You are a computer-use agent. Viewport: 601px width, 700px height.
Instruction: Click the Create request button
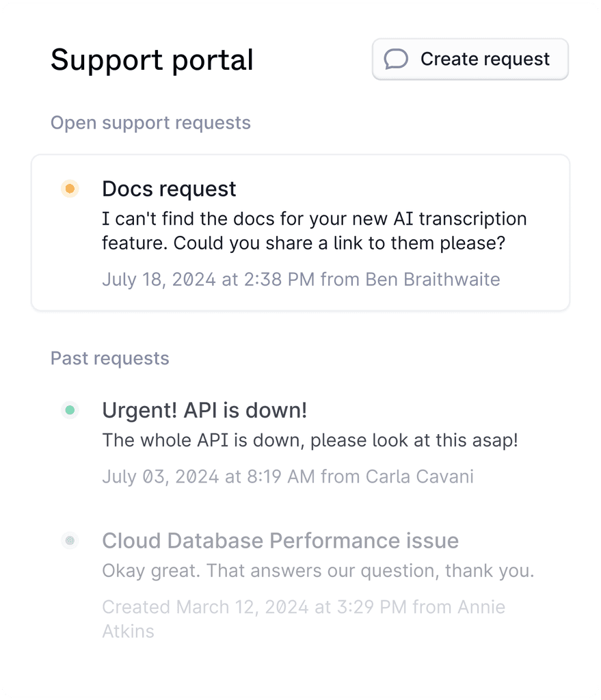pyautogui.click(x=470, y=59)
